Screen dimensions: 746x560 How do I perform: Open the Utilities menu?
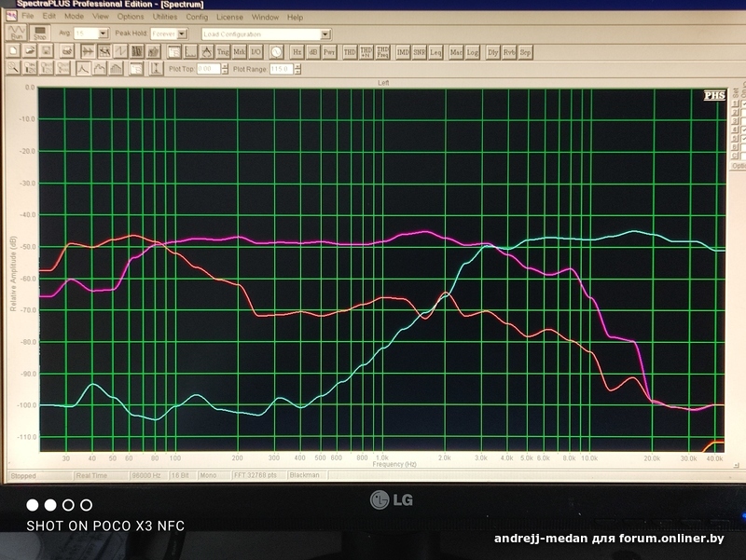[x=165, y=17]
